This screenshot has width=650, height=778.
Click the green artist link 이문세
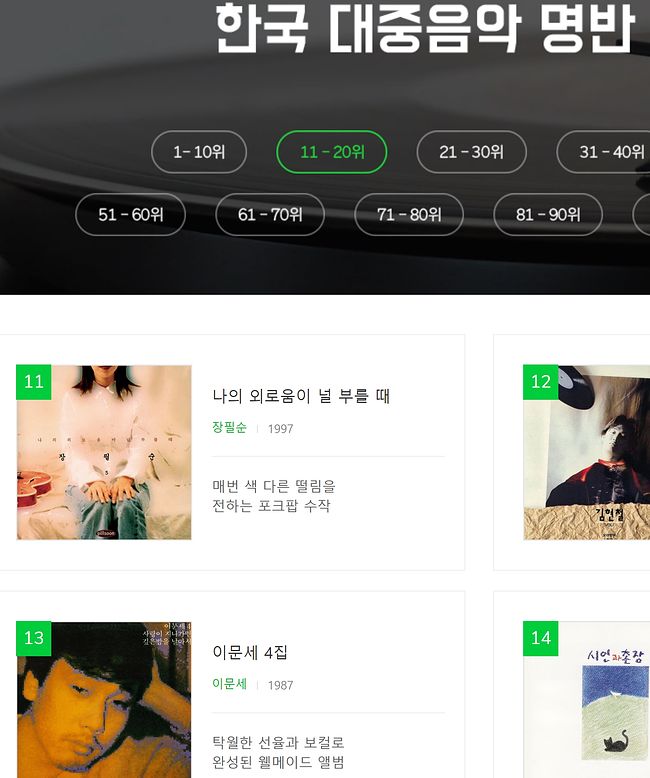tap(229, 684)
